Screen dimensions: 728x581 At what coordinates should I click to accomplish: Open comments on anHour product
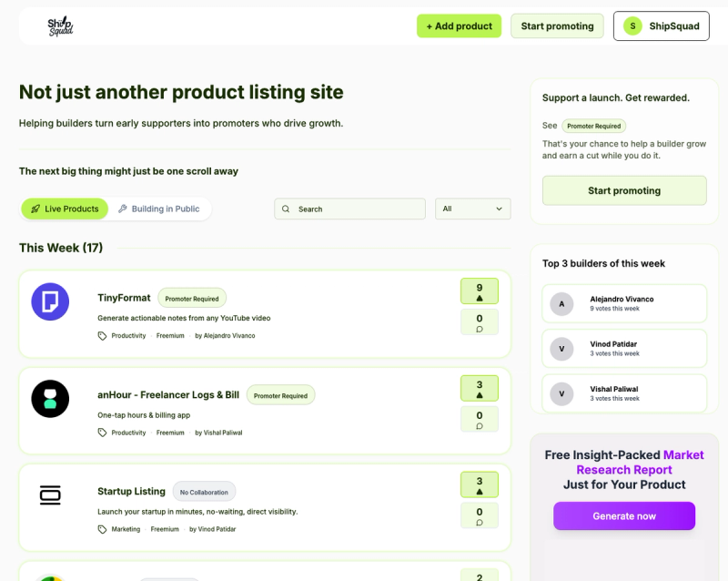480,419
